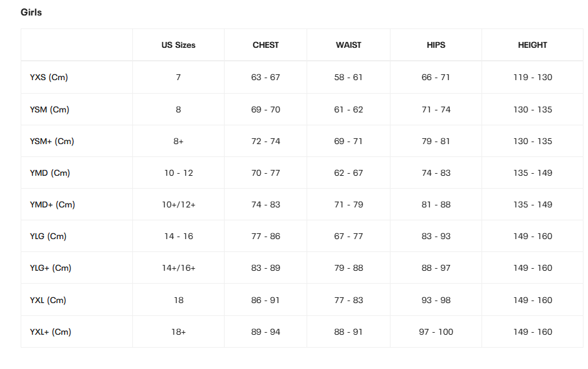The height and width of the screenshot is (369, 588).
Task: Click the 10 - 12 US size cell
Action: [178, 173]
